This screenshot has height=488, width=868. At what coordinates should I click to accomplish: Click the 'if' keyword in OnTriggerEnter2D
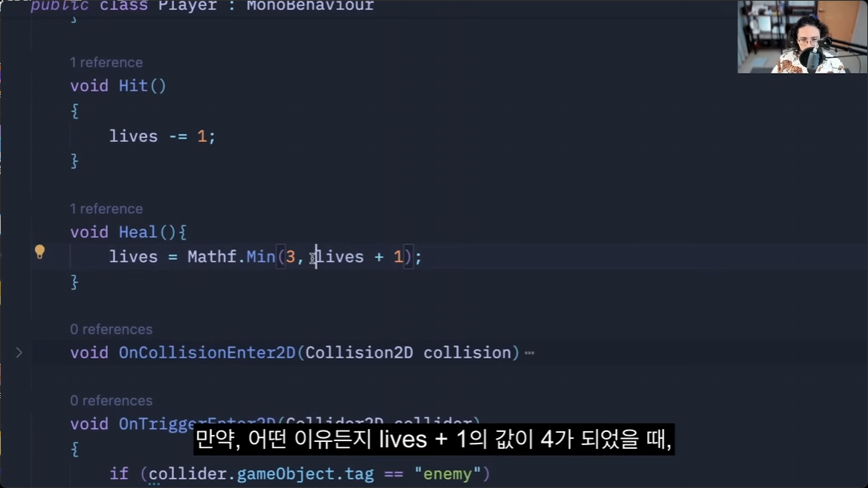pyautogui.click(x=119, y=474)
